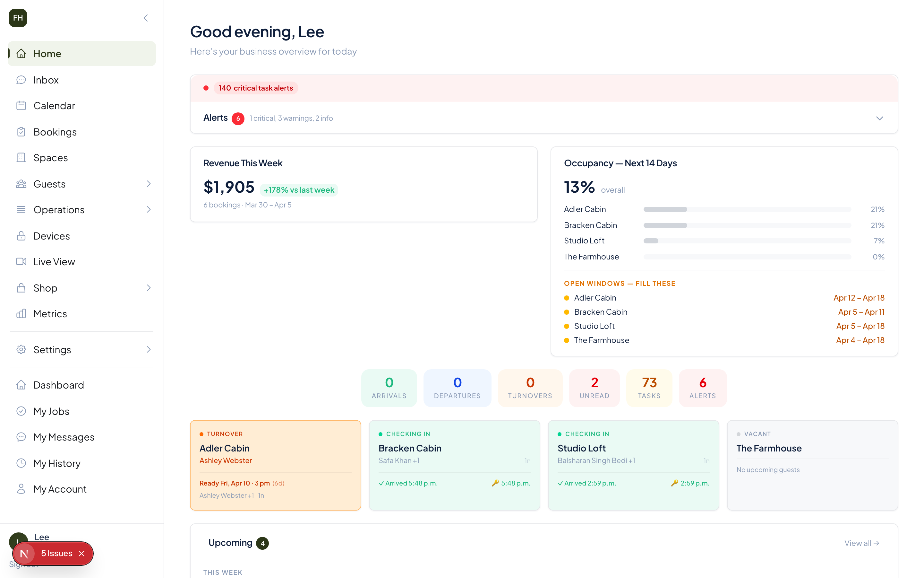Open the Live View page

point(82,261)
